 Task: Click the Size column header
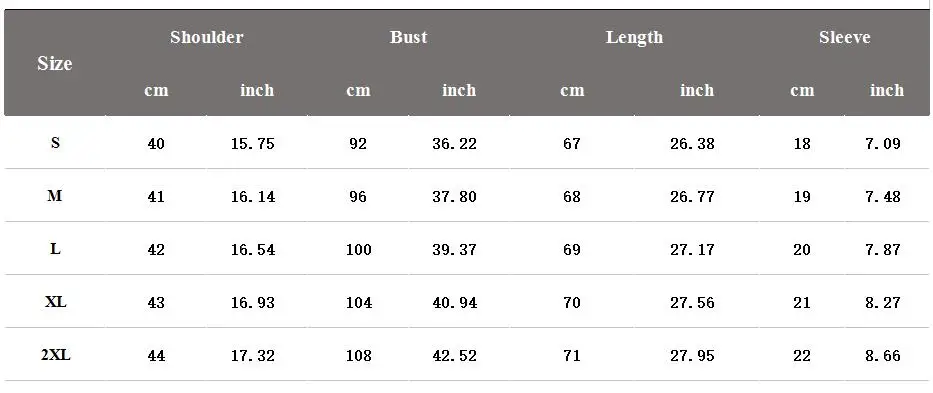click(x=55, y=63)
